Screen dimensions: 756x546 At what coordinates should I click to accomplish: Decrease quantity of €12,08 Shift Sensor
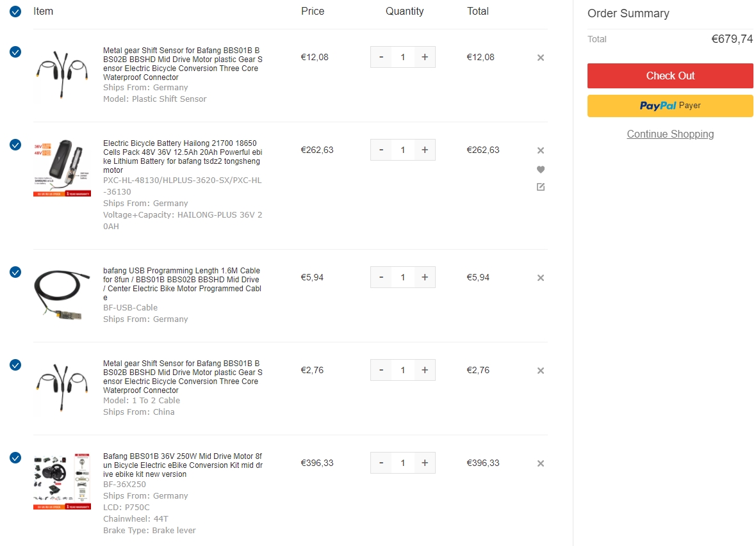pyautogui.click(x=381, y=57)
